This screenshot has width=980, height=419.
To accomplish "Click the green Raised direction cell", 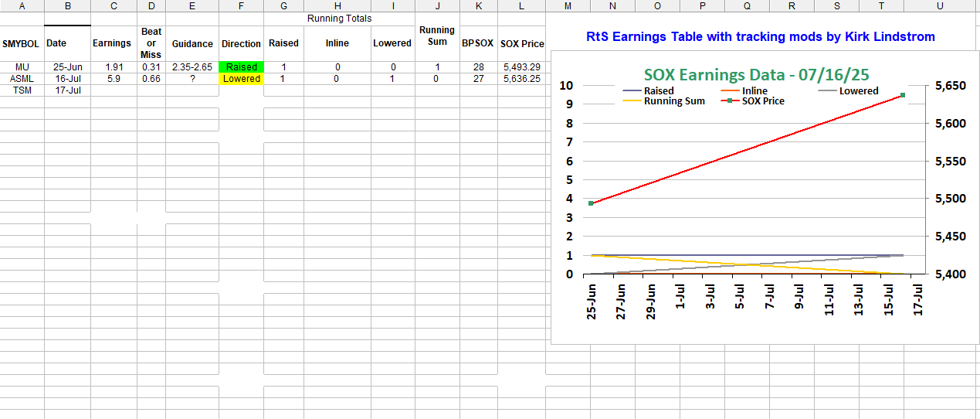I will tap(241, 67).
